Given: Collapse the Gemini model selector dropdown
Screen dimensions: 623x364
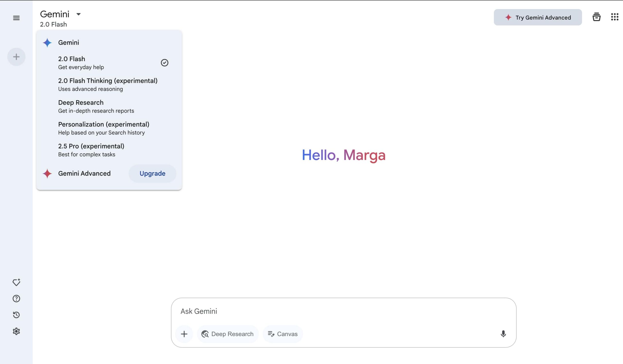Looking at the screenshot, I should coord(78,14).
